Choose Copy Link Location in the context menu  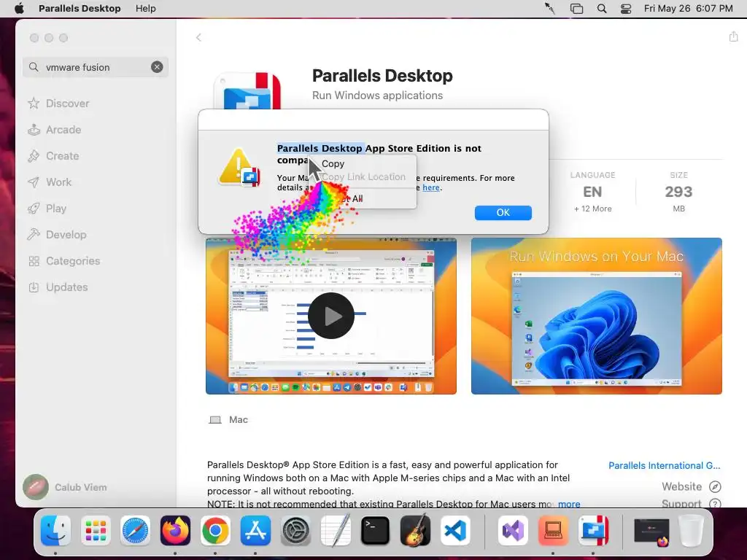[363, 176]
